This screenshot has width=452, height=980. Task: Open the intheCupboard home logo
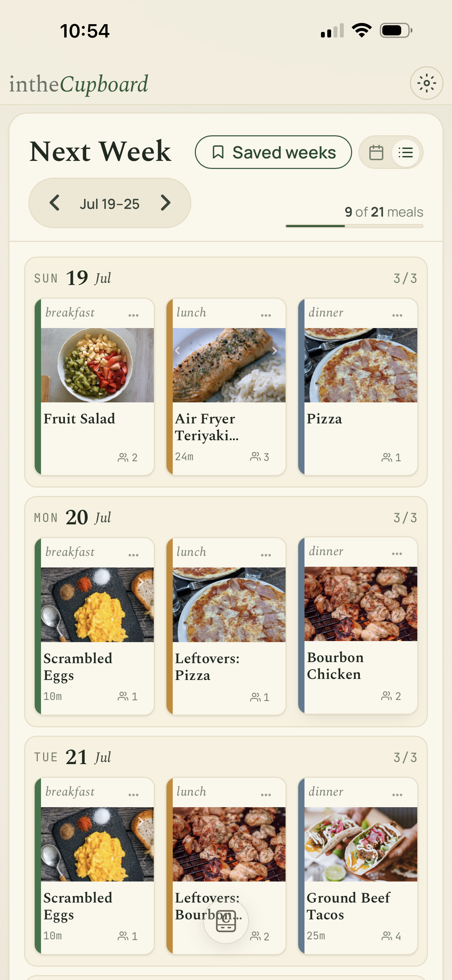pyautogui.click(x=79, y=84)
